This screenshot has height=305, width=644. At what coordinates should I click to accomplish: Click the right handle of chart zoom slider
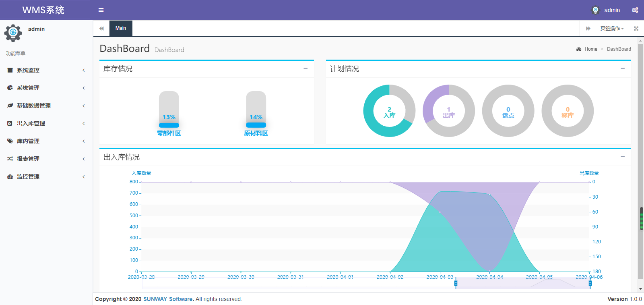(x=590, y=283)
